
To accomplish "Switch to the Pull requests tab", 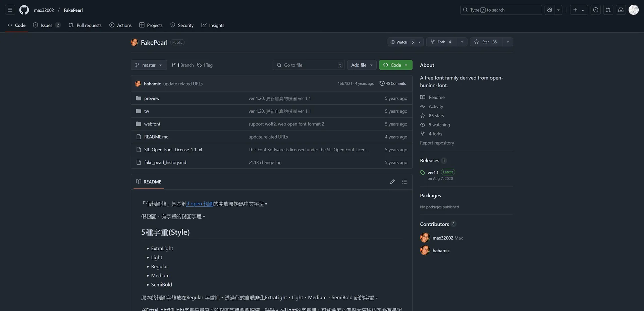I will click(x=85, y=25).
